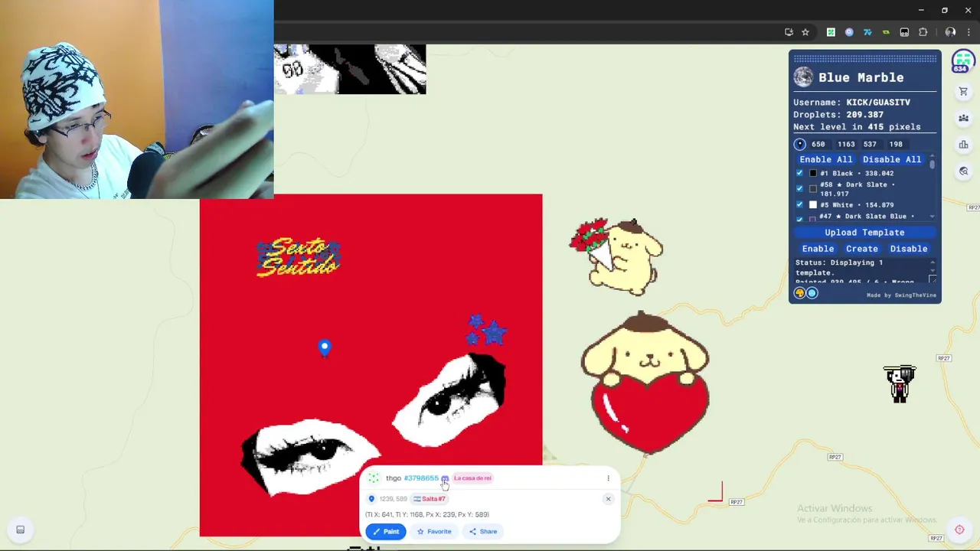
Task: Click the Blue Marble drag handle bar
Action: 864,58
